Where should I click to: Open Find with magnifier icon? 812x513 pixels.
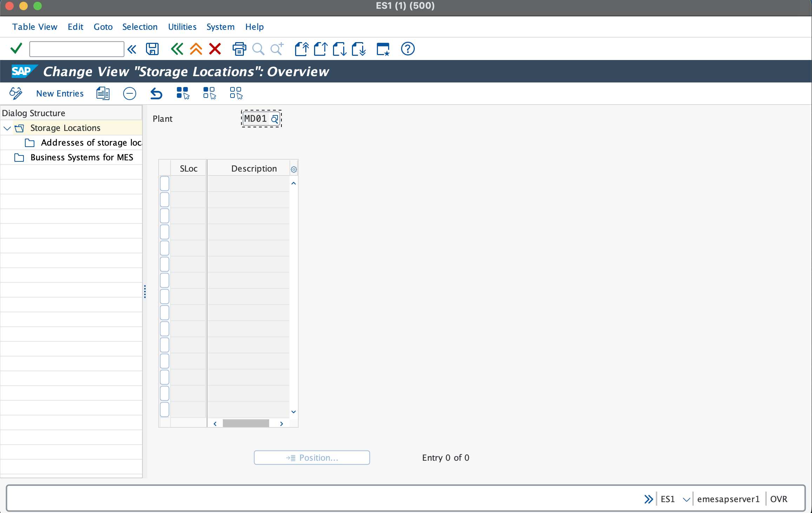[258, 49]
